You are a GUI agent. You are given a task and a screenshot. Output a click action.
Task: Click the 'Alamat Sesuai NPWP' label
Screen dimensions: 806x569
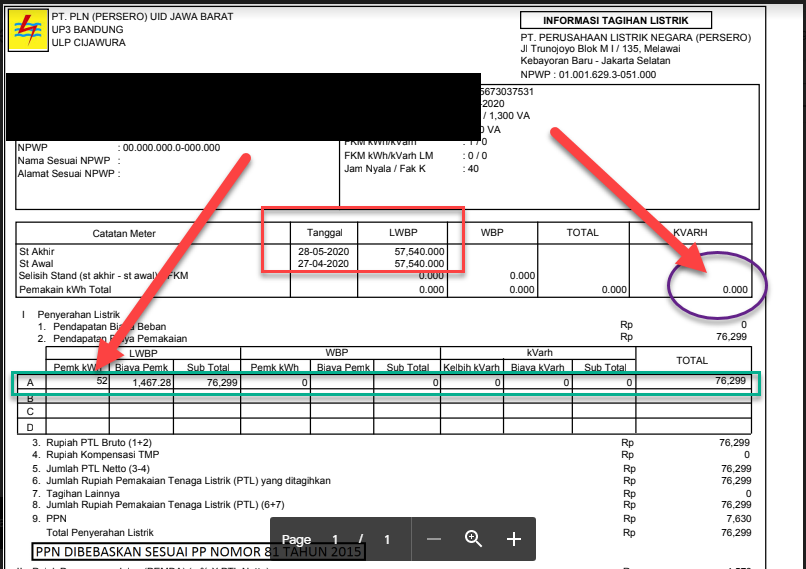(x=66, y=174)
